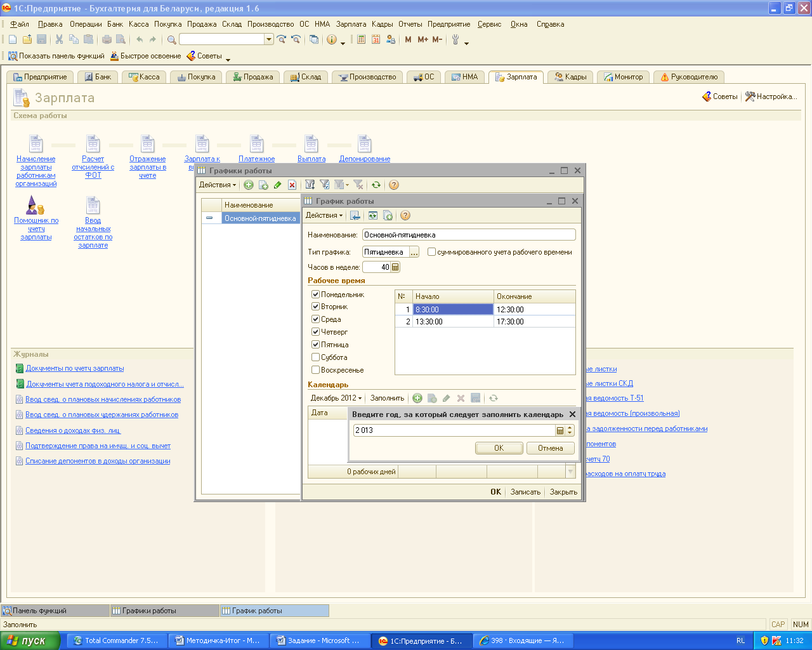The width and height of the screenshot is (812, 650).
Task: Open Начисление зарплаты работникам организаций icon
Action: (x=36, y=143)
